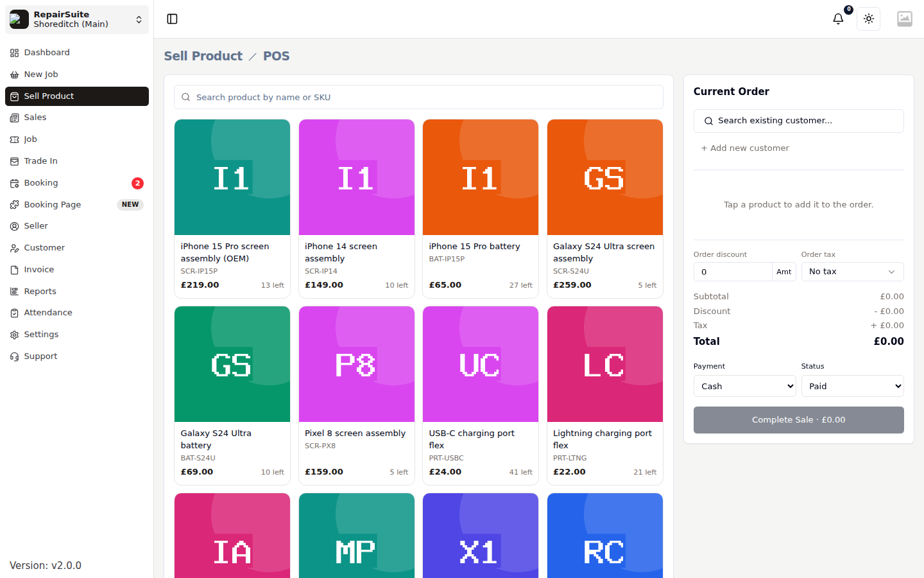Click Add new customer link
This screenshot has height=578, width=924.
(744, 148)
